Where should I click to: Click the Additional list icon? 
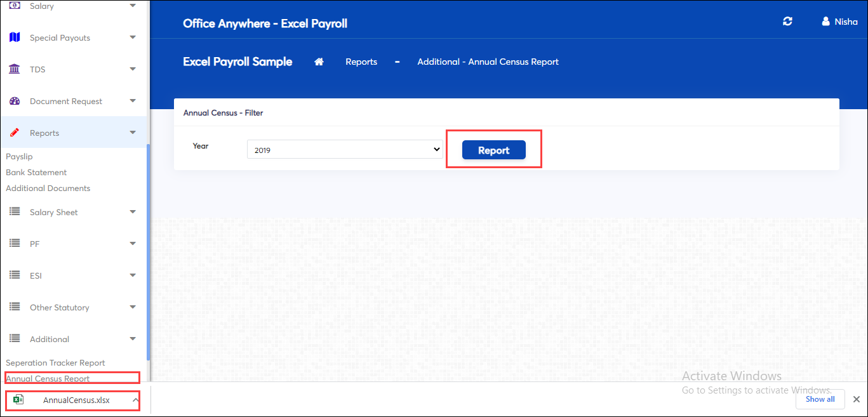(x=15, y=338)
